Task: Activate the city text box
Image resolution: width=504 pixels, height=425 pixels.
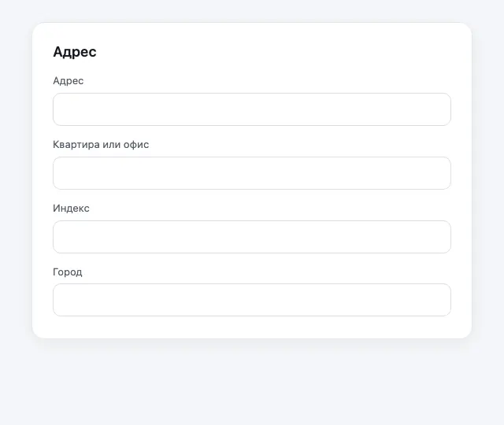Action: click(x=252, y=300)
